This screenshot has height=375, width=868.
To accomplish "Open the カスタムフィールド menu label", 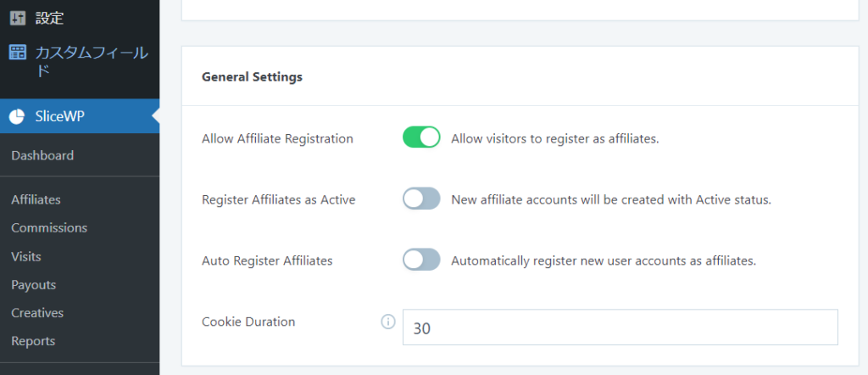I will click(92, 61).
